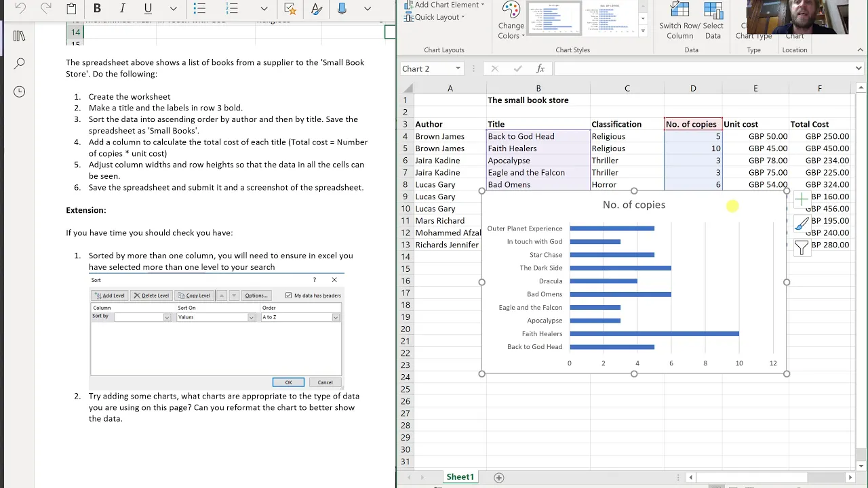Open the Quick Layout menu
This screenshot has height=488, width=868.
pos(435,17)
